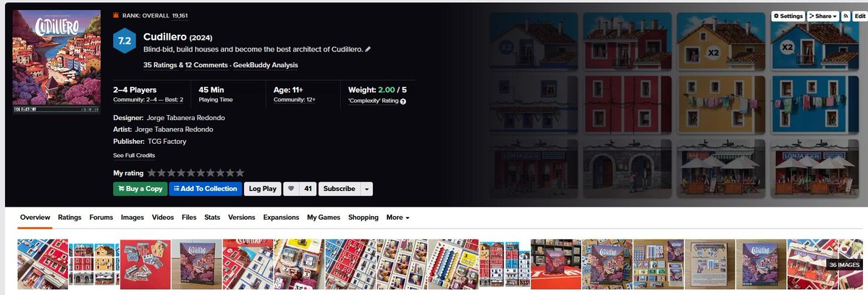Screen dimensions: 868x295
Task: Click the Subscribe button
Action: point(340,189)
